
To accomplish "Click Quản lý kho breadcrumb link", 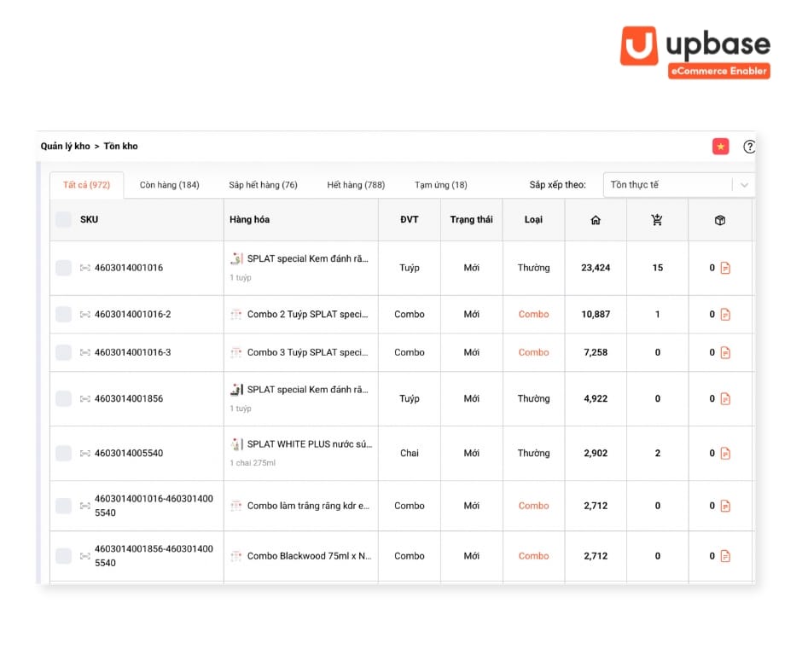I will (65, 147).
